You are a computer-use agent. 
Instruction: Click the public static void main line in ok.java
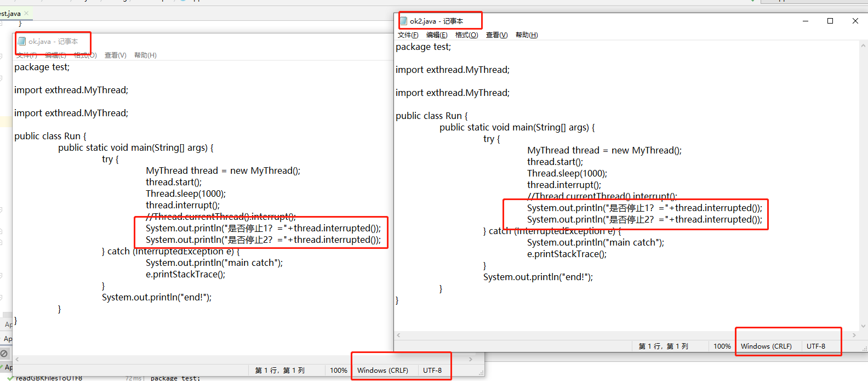click(x=136, y=148)
